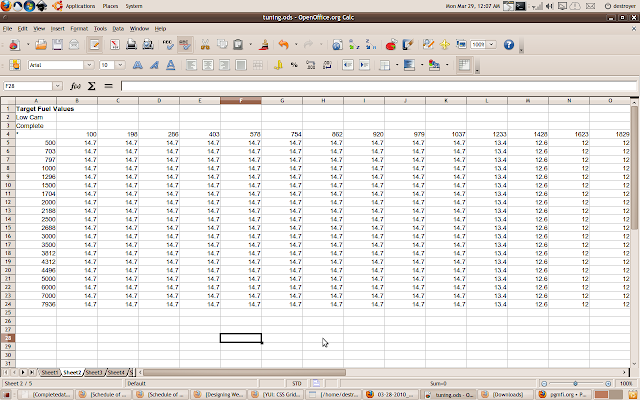Toggle grid lines for sheet icon
The width and height of the screenshot is (640, 400).
coord(464,65)
